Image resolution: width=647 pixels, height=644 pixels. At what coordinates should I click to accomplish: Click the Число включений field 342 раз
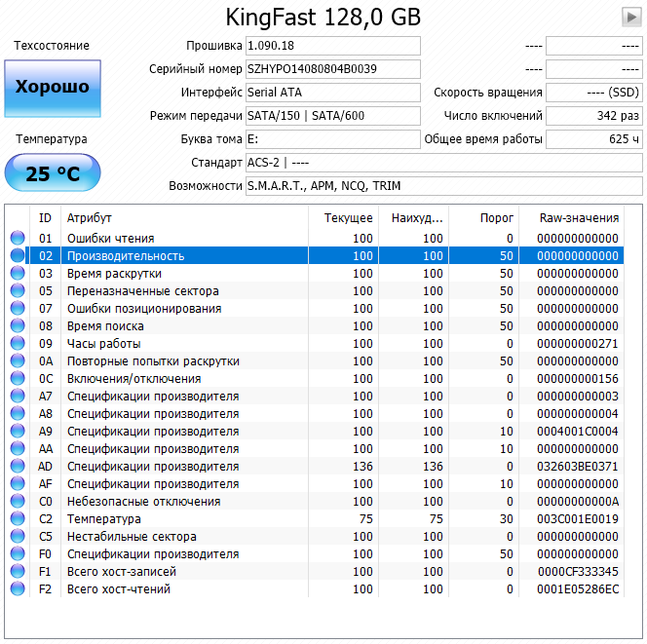[x=594, y=116]
